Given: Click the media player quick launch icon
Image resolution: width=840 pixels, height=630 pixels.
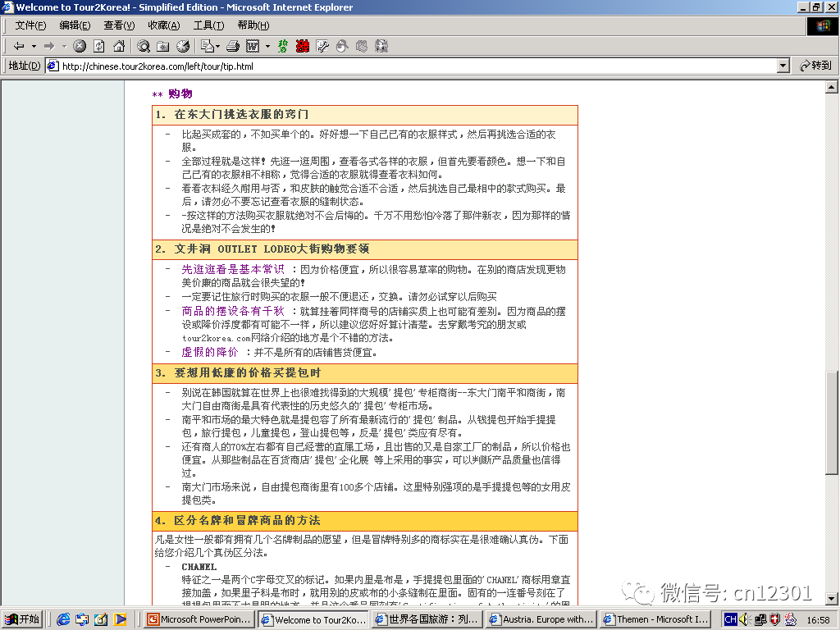Looking at the screenshot, I should tap(120, 619).
